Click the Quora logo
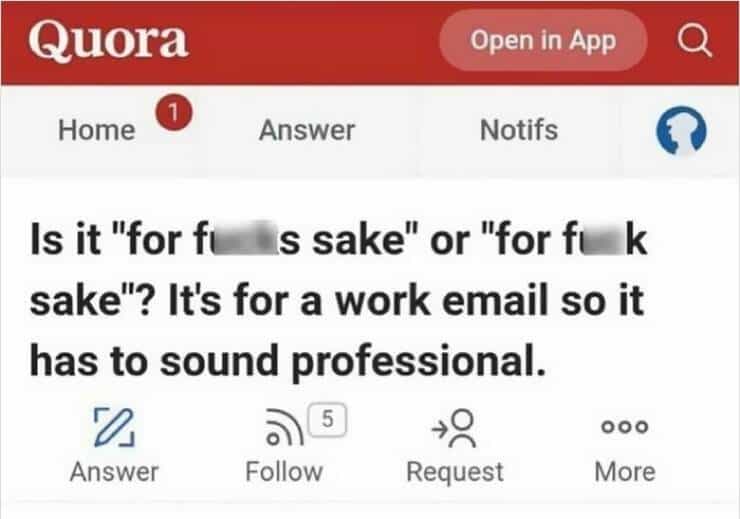Screen dimensions: 740x519 [x=108, y=40]
